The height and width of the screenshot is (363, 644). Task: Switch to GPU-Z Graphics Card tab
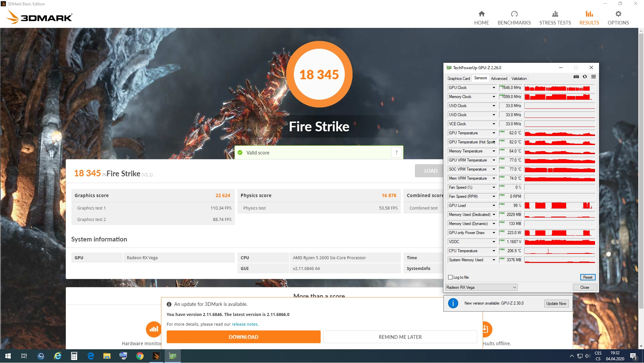pyautogui.click(x=459, y=79)
